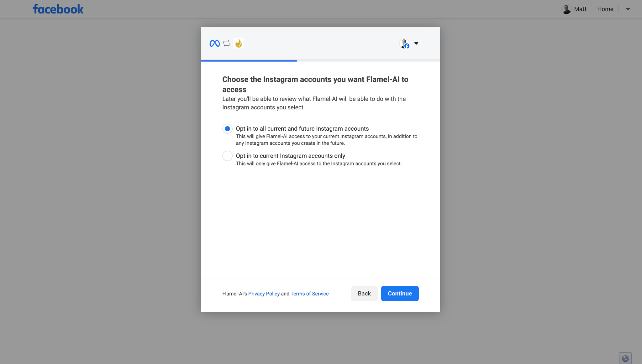Screen dimensions: 642x364
Task: Select opt in to all current and future accounts
Action: click(x=227, y=129)
